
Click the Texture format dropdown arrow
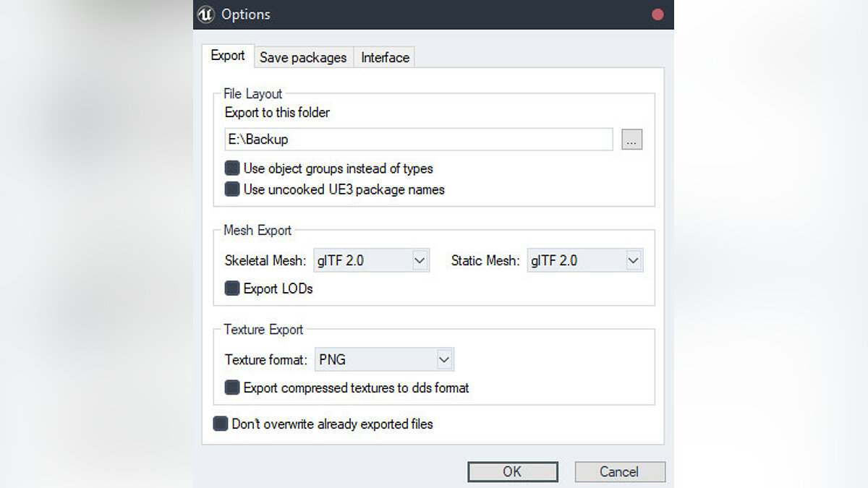pyautogui.click(x=444, y=359)
